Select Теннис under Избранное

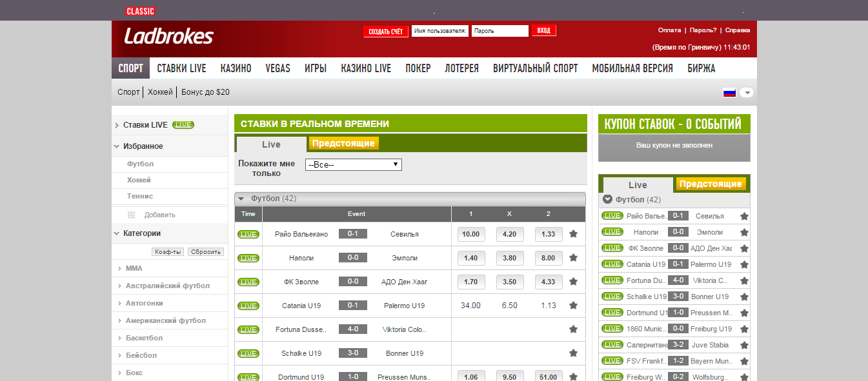tap(140, 196)
